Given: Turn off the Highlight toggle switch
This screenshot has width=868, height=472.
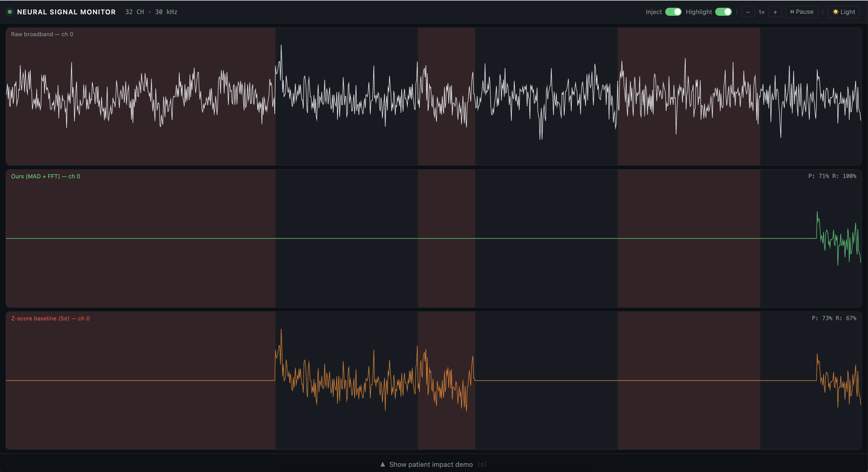Looking at the screenshot, I should click(723, 12).
